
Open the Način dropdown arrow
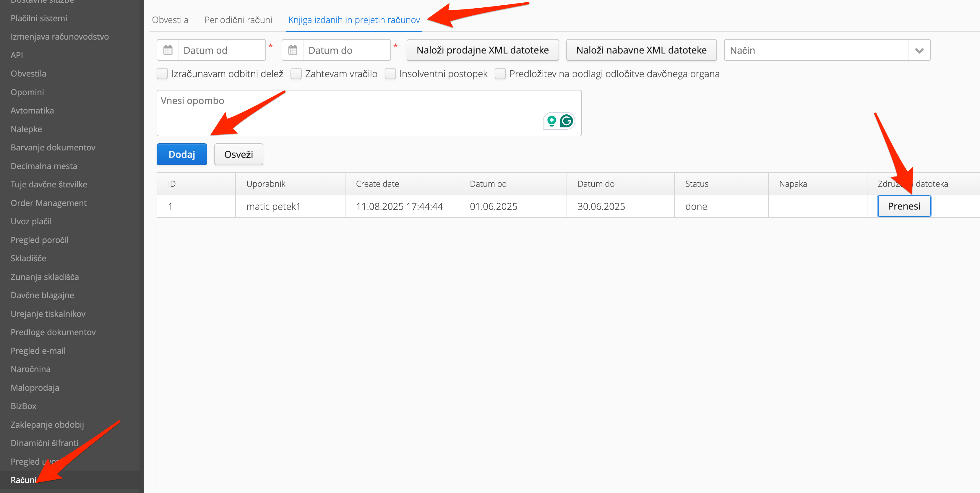click(x=919, y=50)
